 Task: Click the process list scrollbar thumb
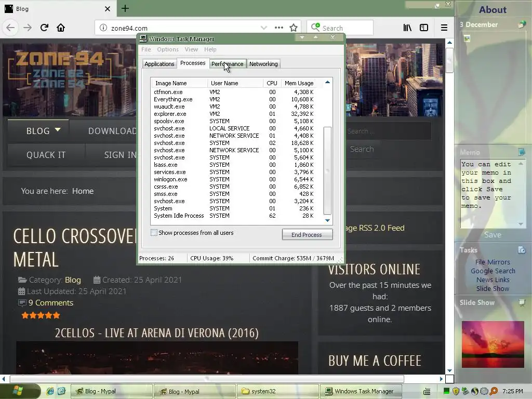coord(327,170)
